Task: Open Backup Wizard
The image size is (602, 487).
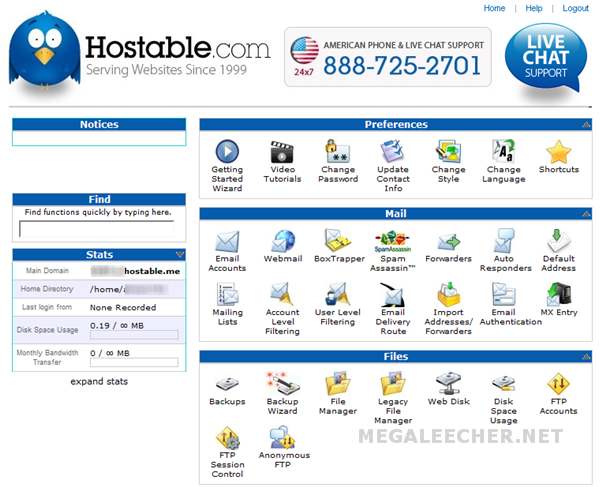Action: pyautogui.click(x=283, y=393)
